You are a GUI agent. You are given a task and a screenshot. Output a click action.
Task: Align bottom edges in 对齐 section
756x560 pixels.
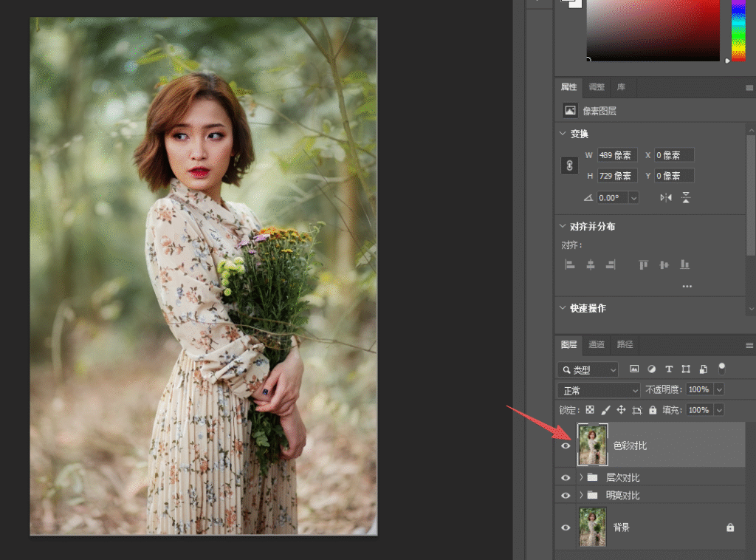click(684, 264)
